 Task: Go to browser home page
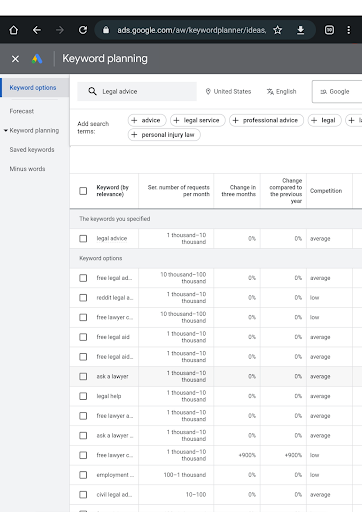[14, 30]
